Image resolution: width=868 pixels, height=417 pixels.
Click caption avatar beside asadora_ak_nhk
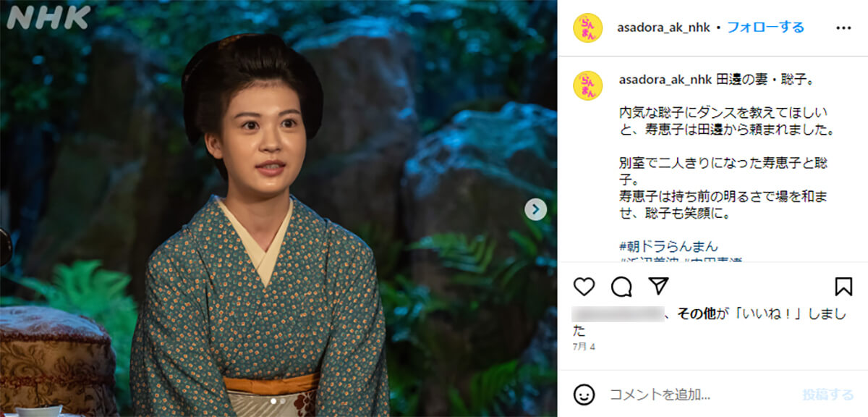coord(587,85)
